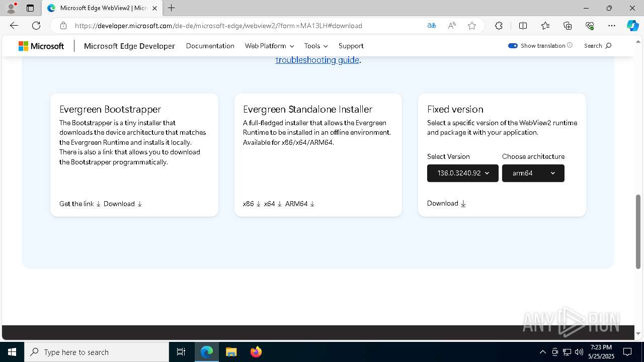Screen dimensions: 644x362
Task: Open the notification center icon
Action: tap(627, 352)
